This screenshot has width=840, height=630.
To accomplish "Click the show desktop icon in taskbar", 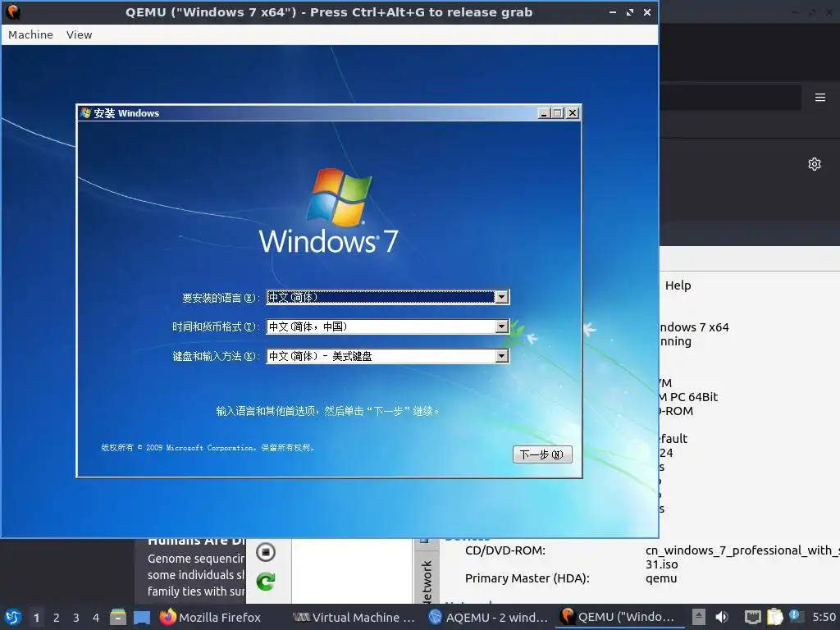I will click(x=142, y=617).
